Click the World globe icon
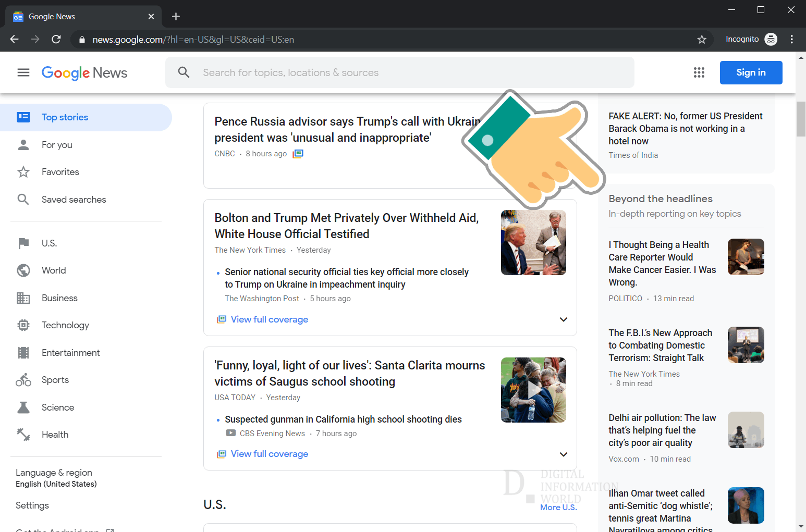Viewport: 806px width, 532px height. [x=23, y=270]
